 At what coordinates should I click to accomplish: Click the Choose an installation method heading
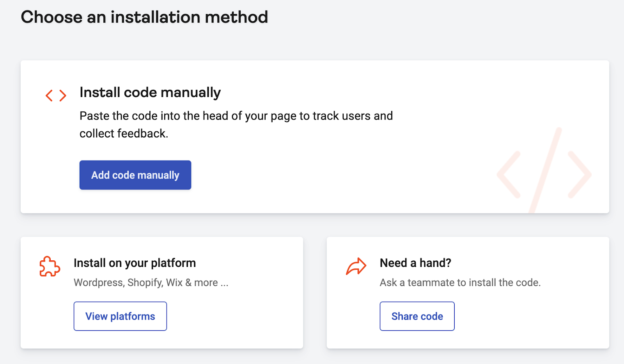[x=144, y=17]
